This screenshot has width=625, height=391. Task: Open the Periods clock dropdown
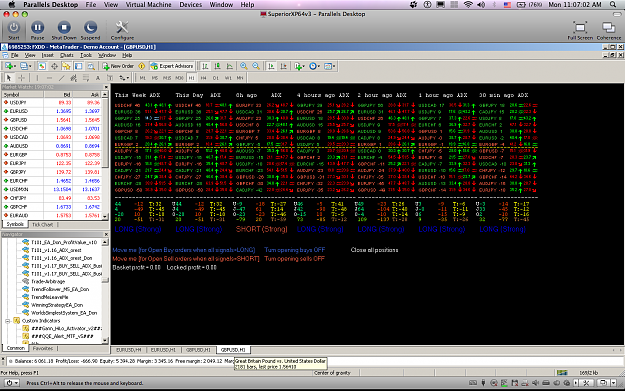point(314,66)
